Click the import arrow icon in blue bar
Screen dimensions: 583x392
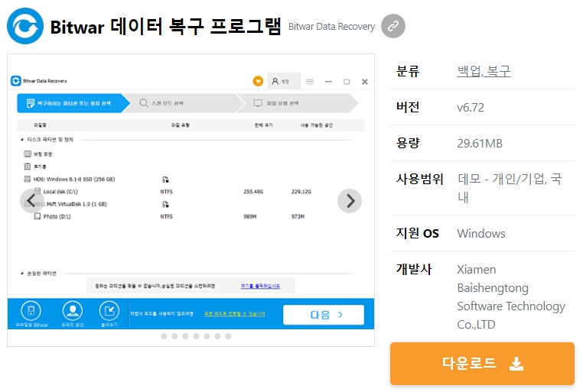pyautogui.click(x=109, y=311)
